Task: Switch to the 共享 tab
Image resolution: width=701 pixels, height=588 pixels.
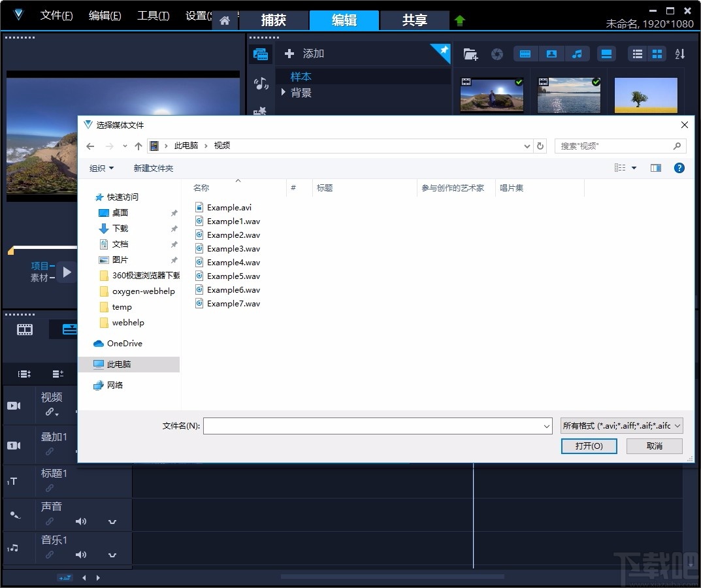Action: (414, 20)
